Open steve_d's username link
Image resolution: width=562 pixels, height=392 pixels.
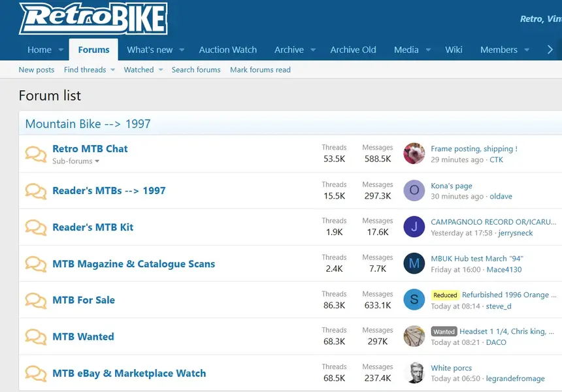[x=499, y=306]
